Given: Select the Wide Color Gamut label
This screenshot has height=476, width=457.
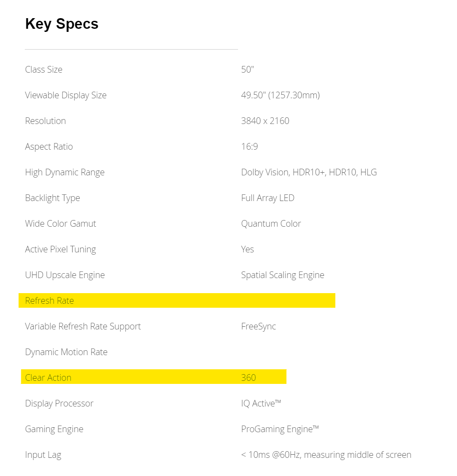Looking at the screenshot, I should click(60, 224).
